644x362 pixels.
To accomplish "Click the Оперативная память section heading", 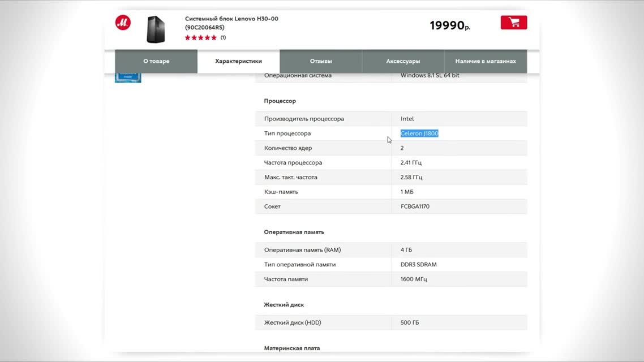I will [x=294, y=232].
